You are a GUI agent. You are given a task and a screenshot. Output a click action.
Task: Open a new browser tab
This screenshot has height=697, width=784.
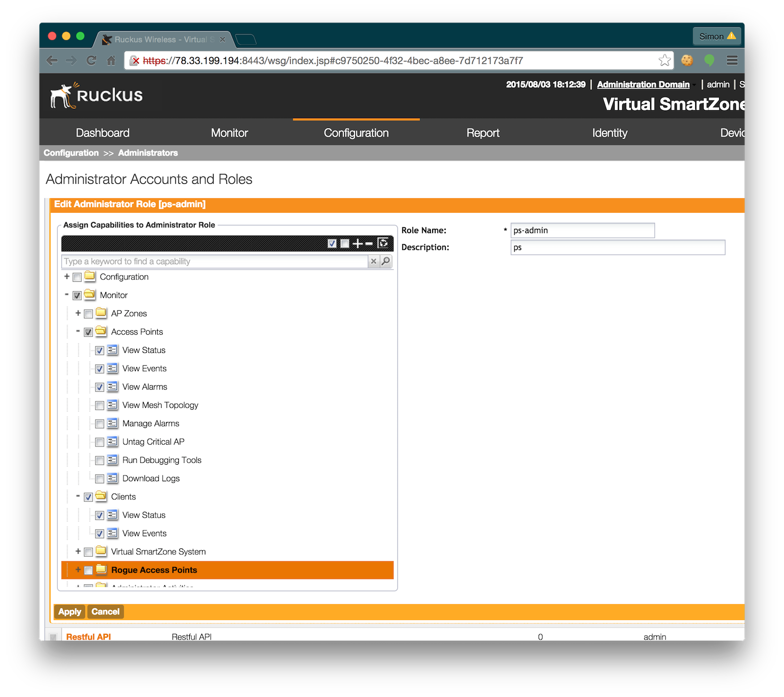(x=245, y=39)
